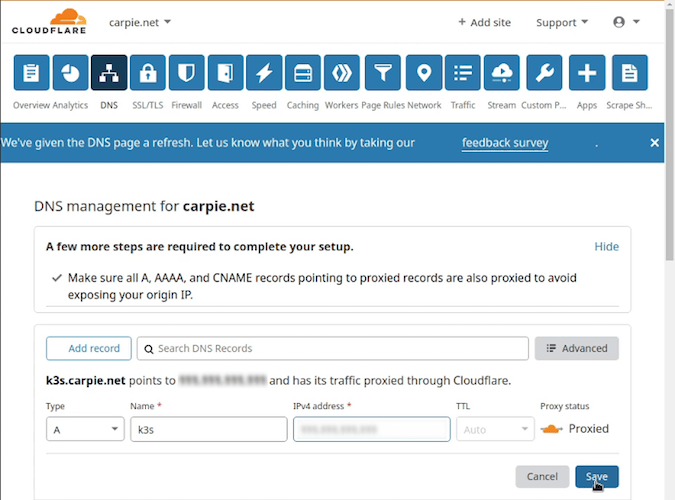Open the account profile menu
This screenshot has height=500, width=675.
click(626, 22)
